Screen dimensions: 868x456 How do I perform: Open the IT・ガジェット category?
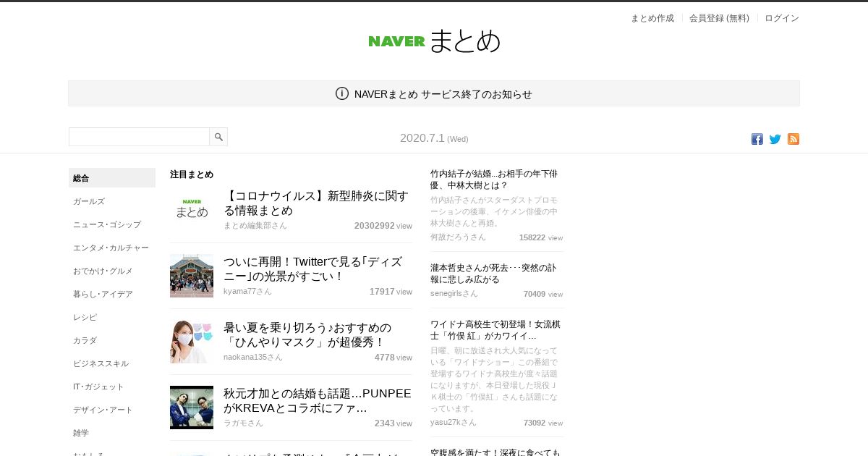click(112, 387)
